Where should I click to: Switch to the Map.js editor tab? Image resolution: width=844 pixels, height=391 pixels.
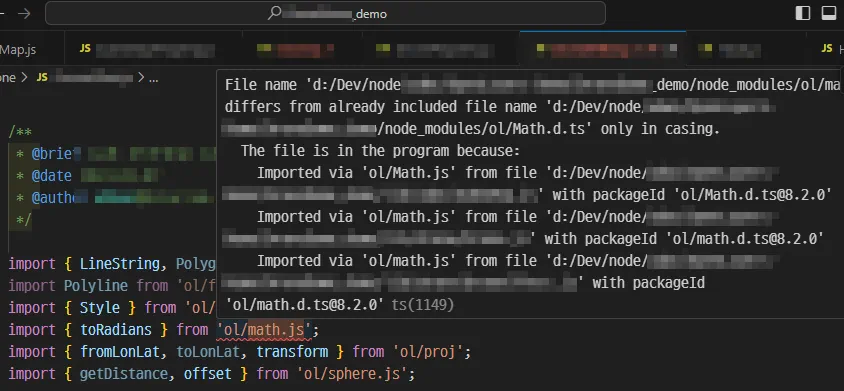(18, 50)
